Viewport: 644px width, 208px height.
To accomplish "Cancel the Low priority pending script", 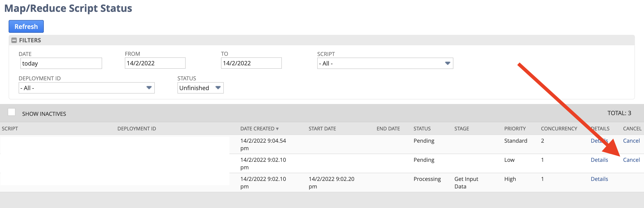I will [x=631, y=160].
